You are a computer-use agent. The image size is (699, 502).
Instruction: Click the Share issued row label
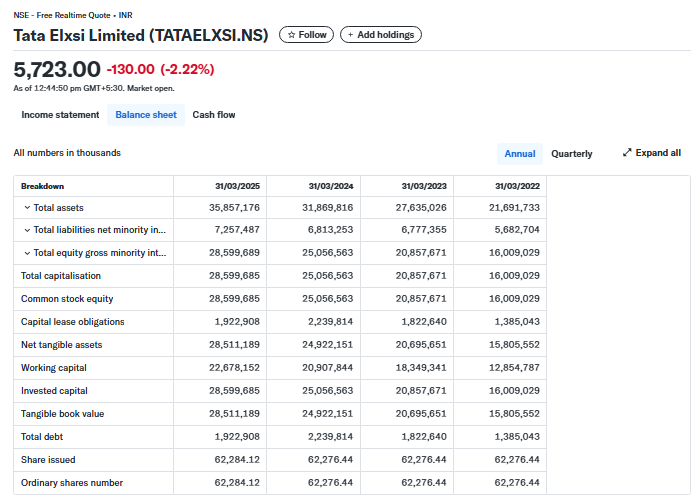point(48,460)
